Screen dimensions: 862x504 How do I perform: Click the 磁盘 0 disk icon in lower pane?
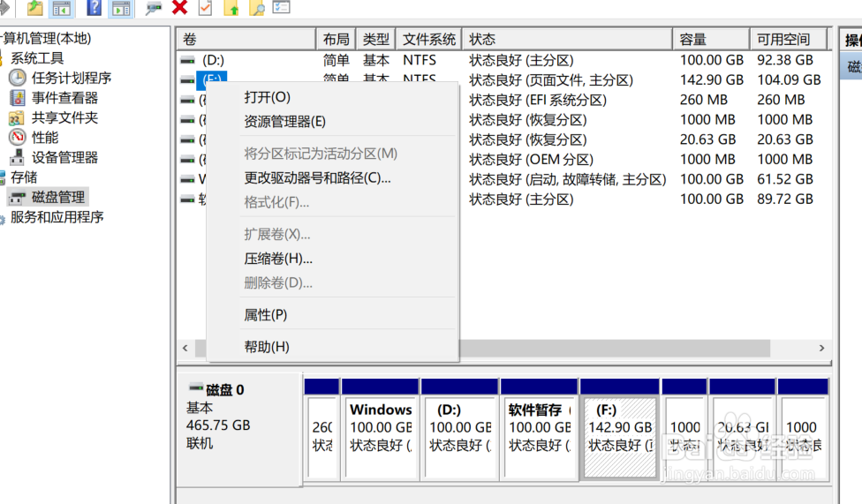pos(196,388)
